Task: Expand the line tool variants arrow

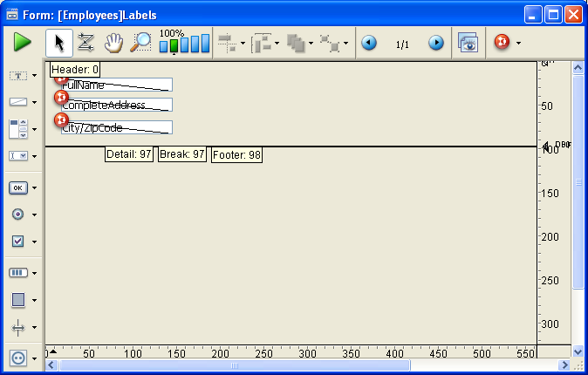Action: click(x=35, y=102)
